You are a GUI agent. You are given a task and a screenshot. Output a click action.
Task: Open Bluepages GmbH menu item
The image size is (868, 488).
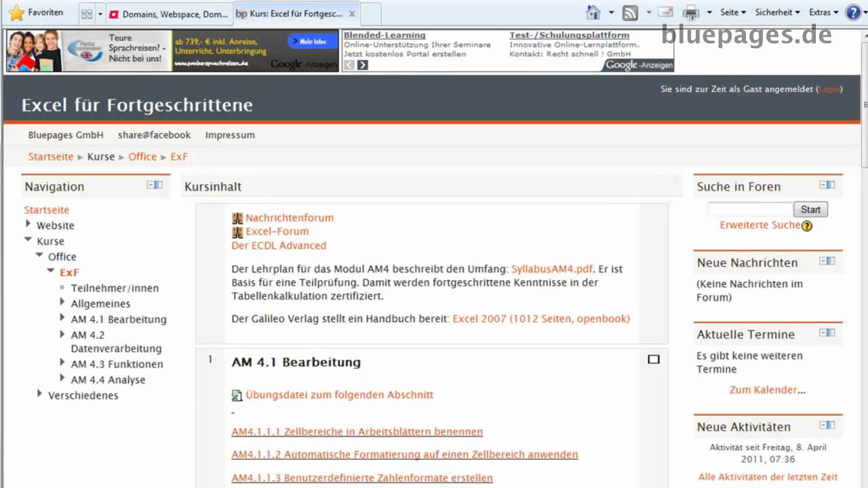(x=66, y=135)
